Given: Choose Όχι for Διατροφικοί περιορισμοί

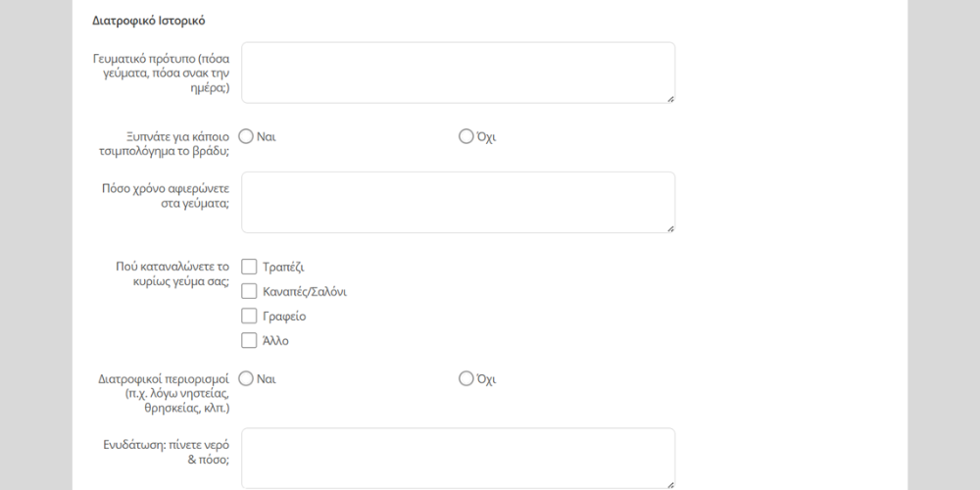Looking at the screenshot, I should pos(465,378).
